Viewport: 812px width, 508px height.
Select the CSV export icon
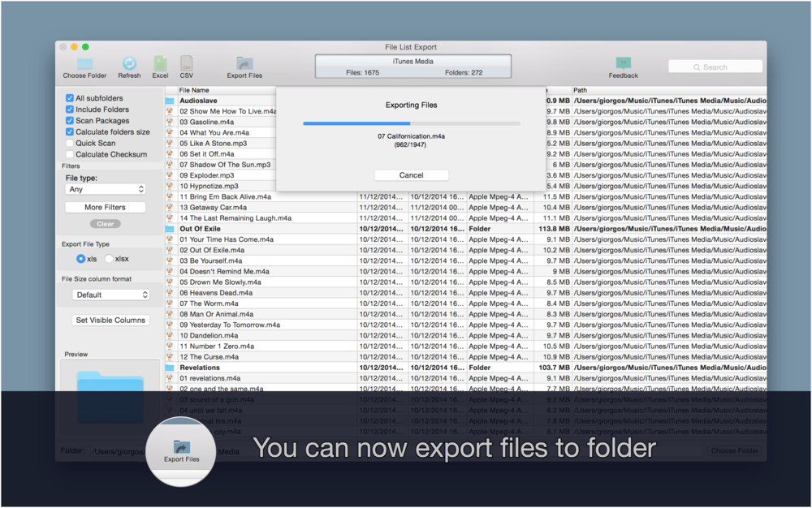[186, 64]
